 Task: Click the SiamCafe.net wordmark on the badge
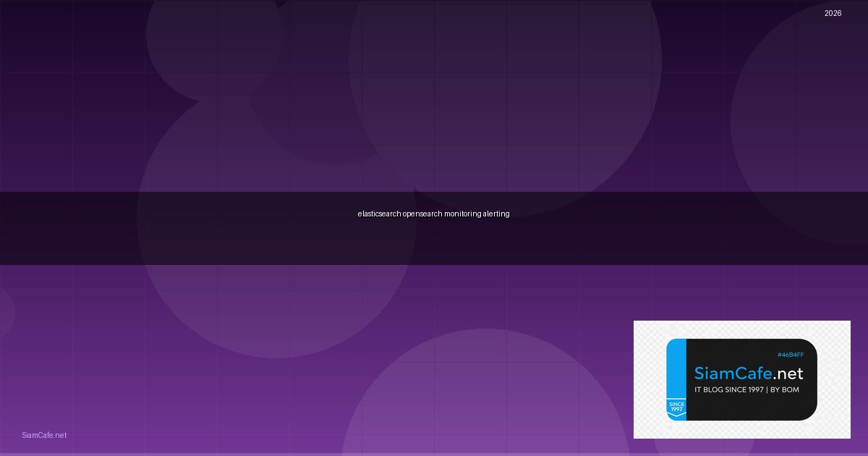tap(749, 374)
